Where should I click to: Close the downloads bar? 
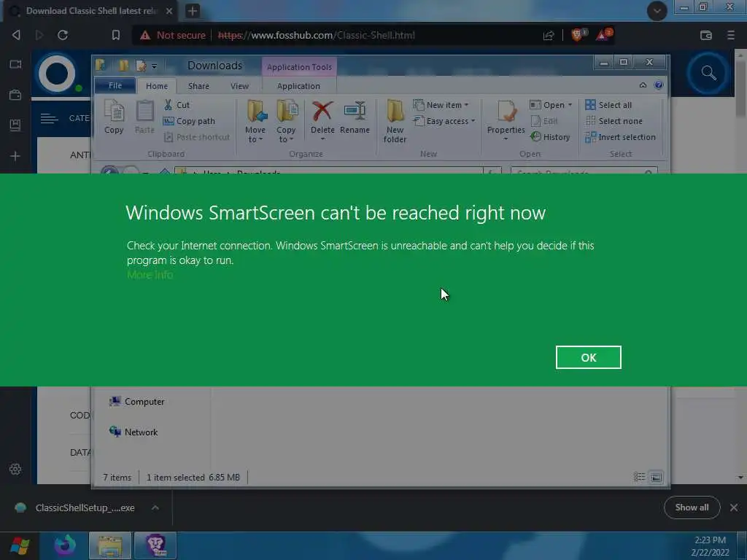[x=734, y=507]
